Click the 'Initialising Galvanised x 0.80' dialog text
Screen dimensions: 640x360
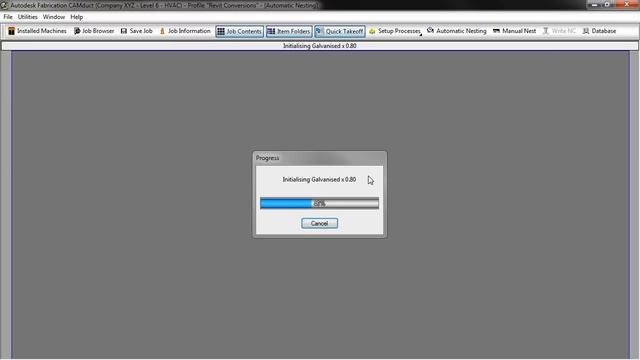pos(319,180)
